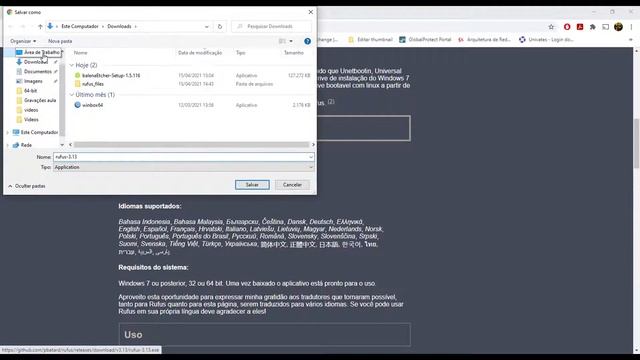Click the horizontal scrollbar in the file list
This screenshot has height=360, width=640.
tap(191, 144)
